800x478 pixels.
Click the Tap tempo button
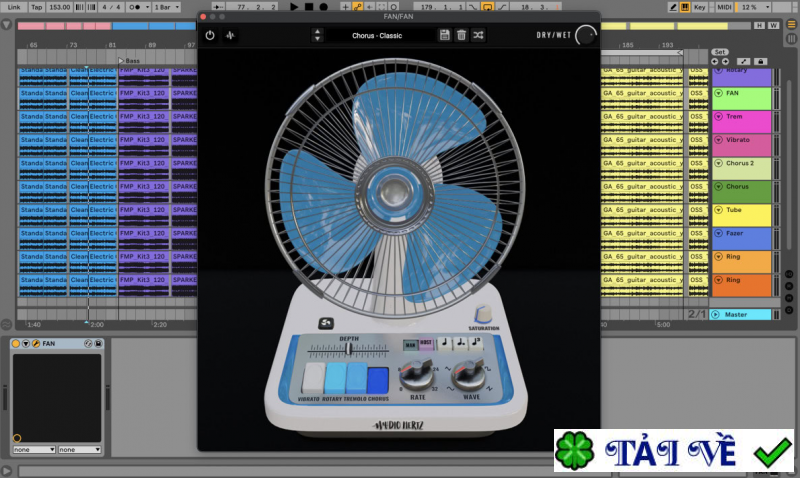[36, 7]
